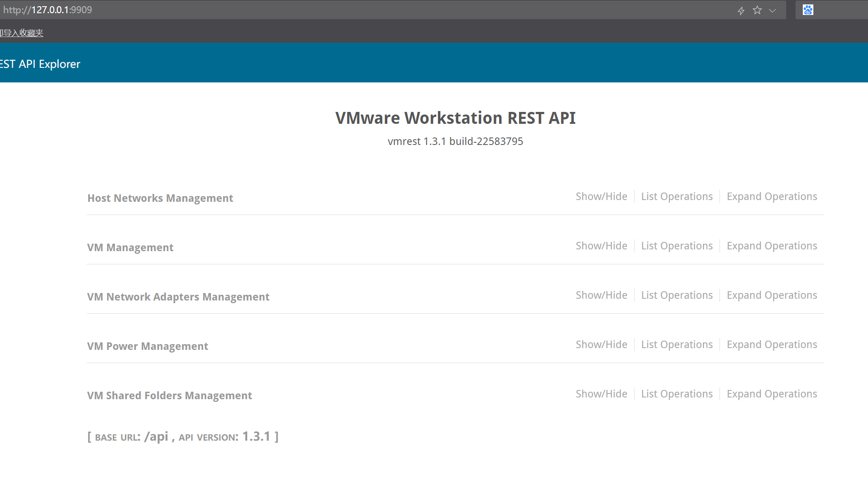Click the VMware Workstation REST API title
Viewport: 868px width, 501px height.
[x=456, y=118]
